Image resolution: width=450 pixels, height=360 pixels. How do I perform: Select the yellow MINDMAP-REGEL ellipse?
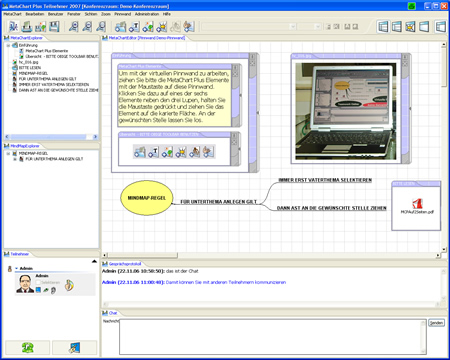coord(147,198)
